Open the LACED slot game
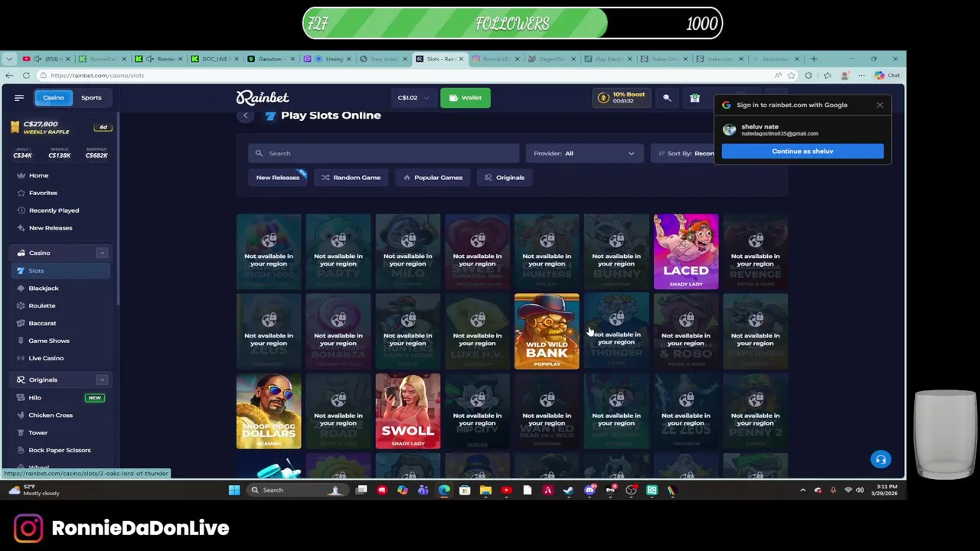This screenshot has height=551, width=980. [686, 252]
